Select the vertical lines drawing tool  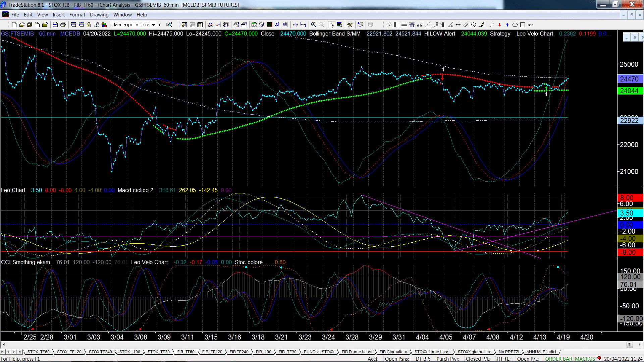[x=396, y=25]
